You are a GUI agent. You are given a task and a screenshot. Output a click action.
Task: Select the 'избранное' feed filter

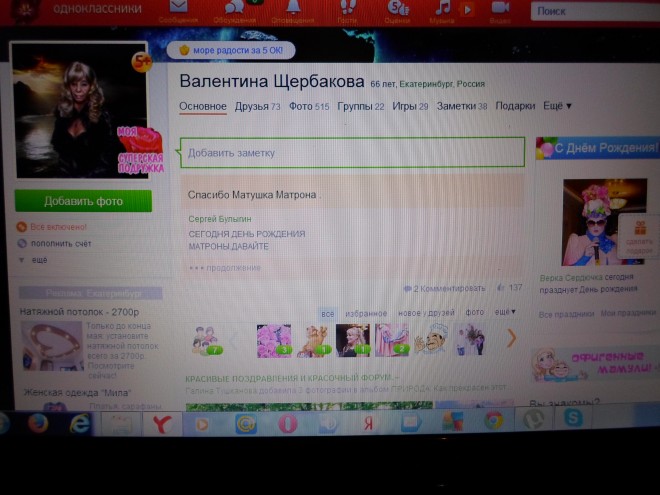366,314
